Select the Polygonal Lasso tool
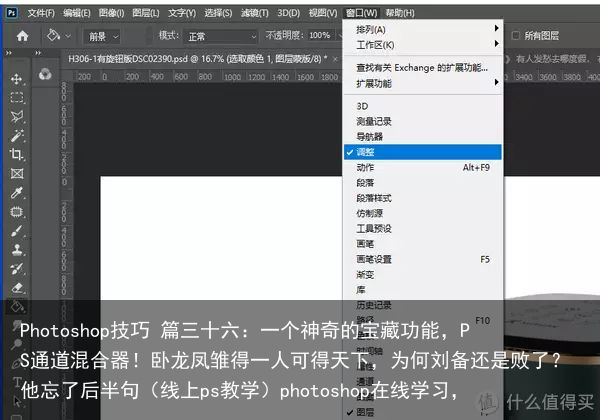600x420 pixels. [x=17, y=116]
